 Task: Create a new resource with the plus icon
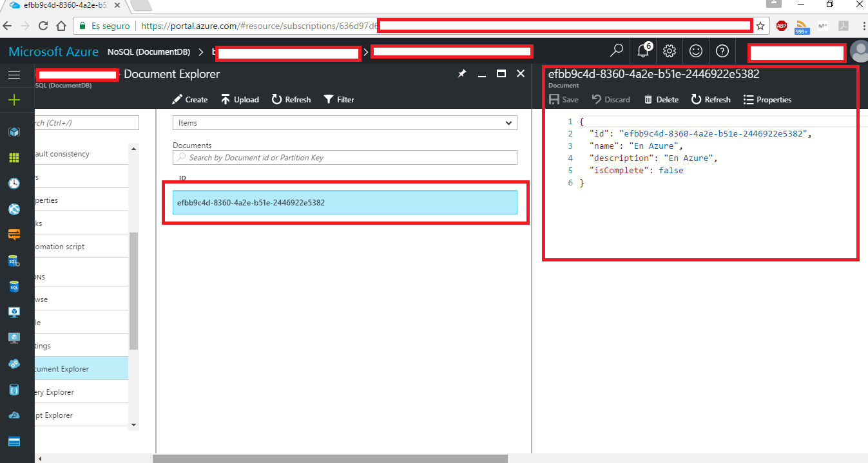pyautogui.click(x=14, y=100)
